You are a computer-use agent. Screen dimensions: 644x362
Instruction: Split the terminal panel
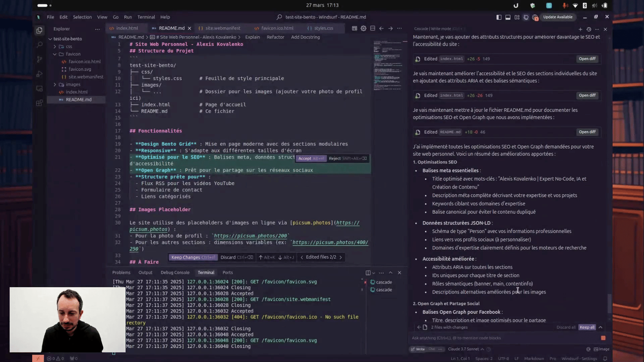pyautogui.click(x=368, y=273)
